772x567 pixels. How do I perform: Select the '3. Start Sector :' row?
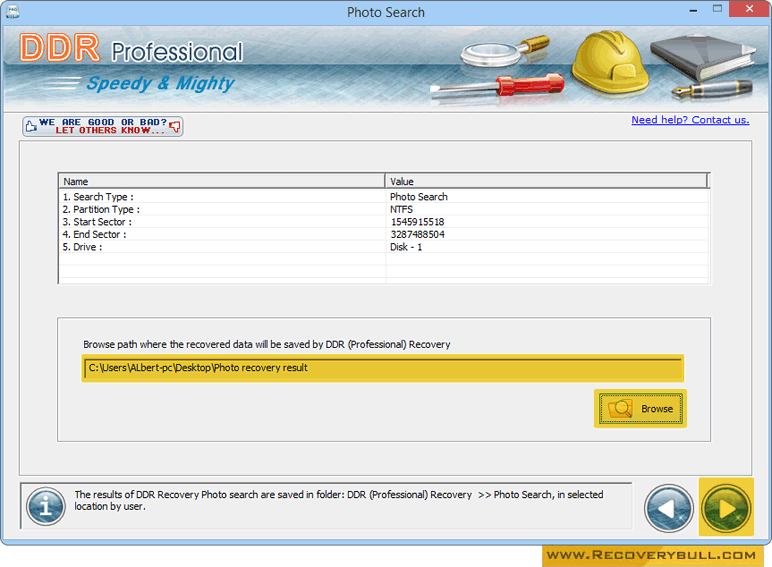[x=384, y=221]
